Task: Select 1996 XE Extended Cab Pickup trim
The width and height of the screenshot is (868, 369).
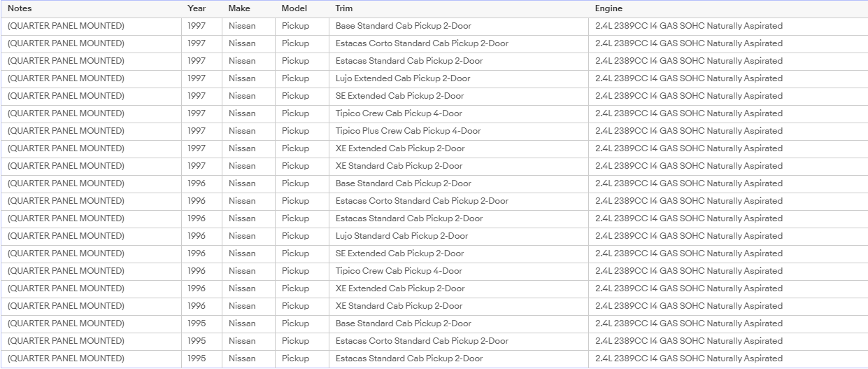Action: (400, 288)
